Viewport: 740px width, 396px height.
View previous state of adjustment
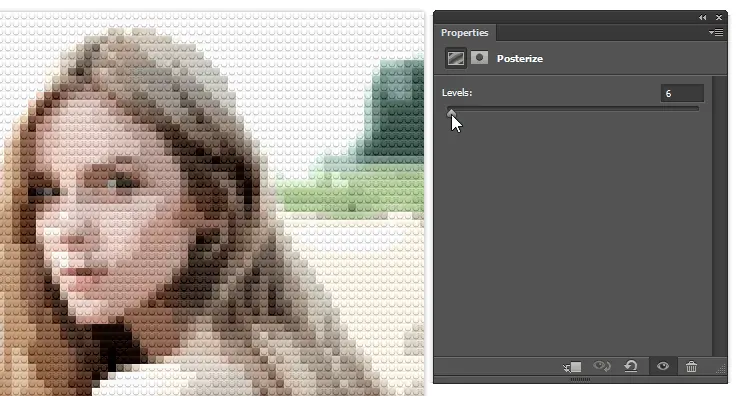click(602, 366)
